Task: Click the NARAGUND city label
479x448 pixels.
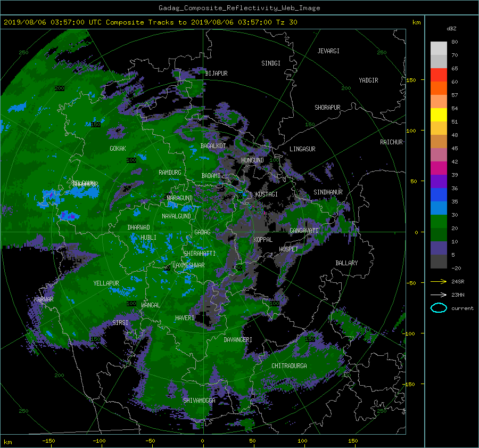Action: click(x=180, y=198)
